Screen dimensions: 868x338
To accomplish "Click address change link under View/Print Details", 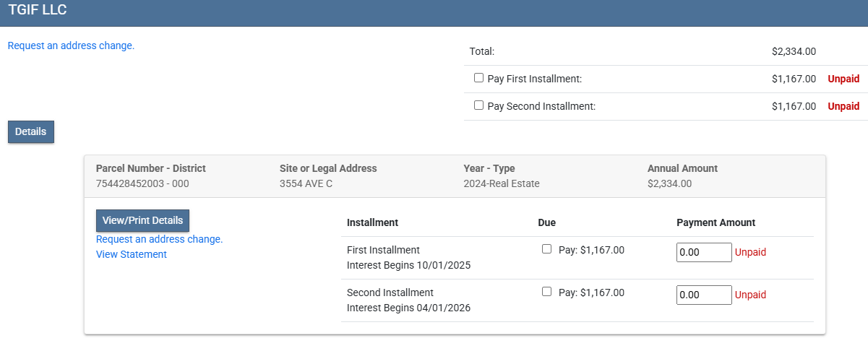I will (x=159, y=239).
